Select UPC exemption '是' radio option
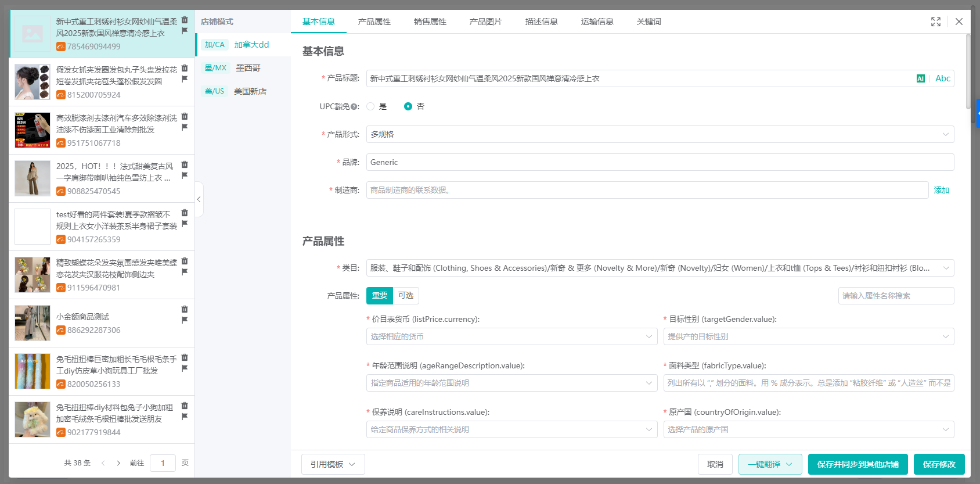 (370, 106)
